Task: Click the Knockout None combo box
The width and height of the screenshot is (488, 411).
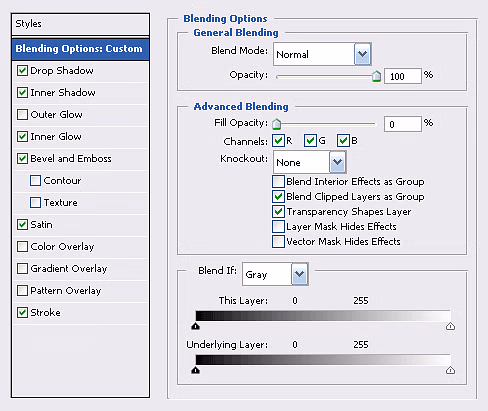Action: click(x=310, y=162)
